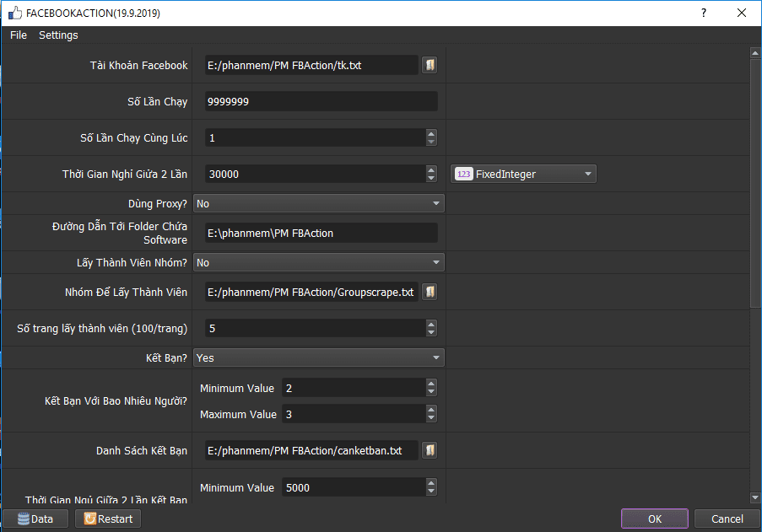Click the Cancel button

[727, 519]
